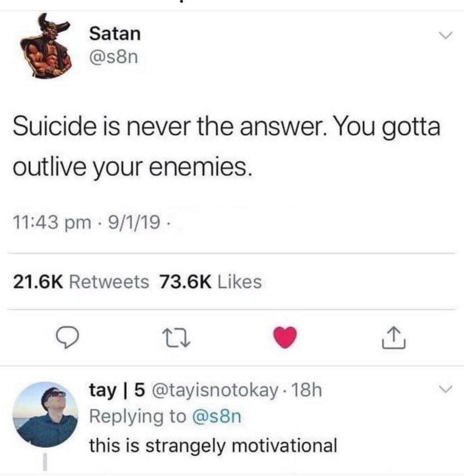Click the 11:43 pm timestamp
The width and height of the screenshot is (464, 476).
(52, 223)
